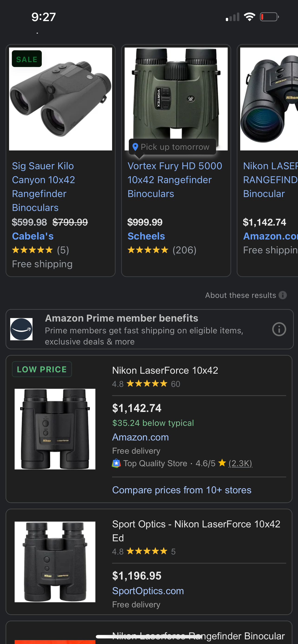The height and width of the screenshot is (644, 298).
Task: Tap the Nikon LaserForce 10x42 thumbnail
Action: coord(55,429)
